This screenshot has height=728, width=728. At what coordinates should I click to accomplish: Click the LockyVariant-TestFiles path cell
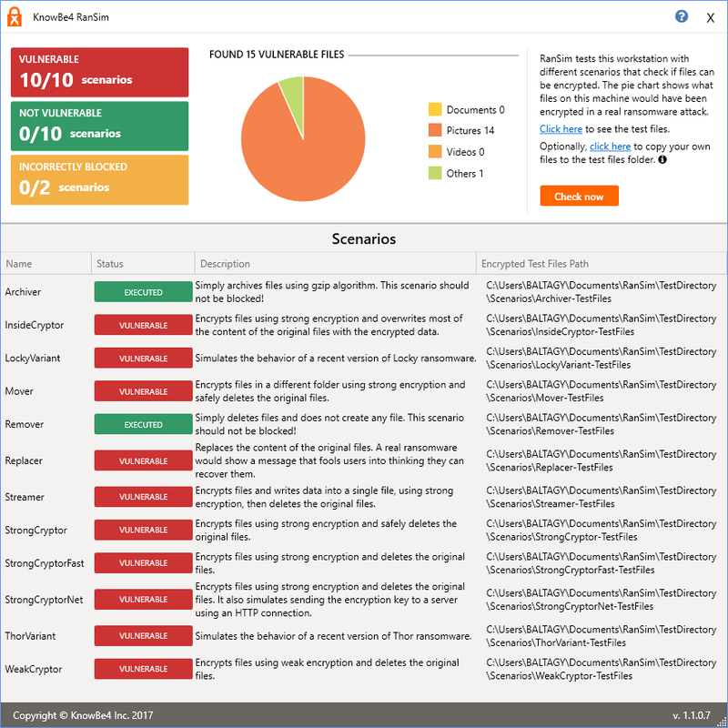602,358
